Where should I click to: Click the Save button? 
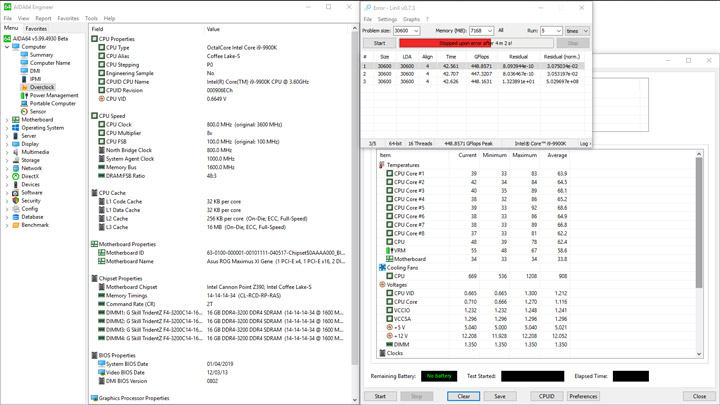point(500,396)
